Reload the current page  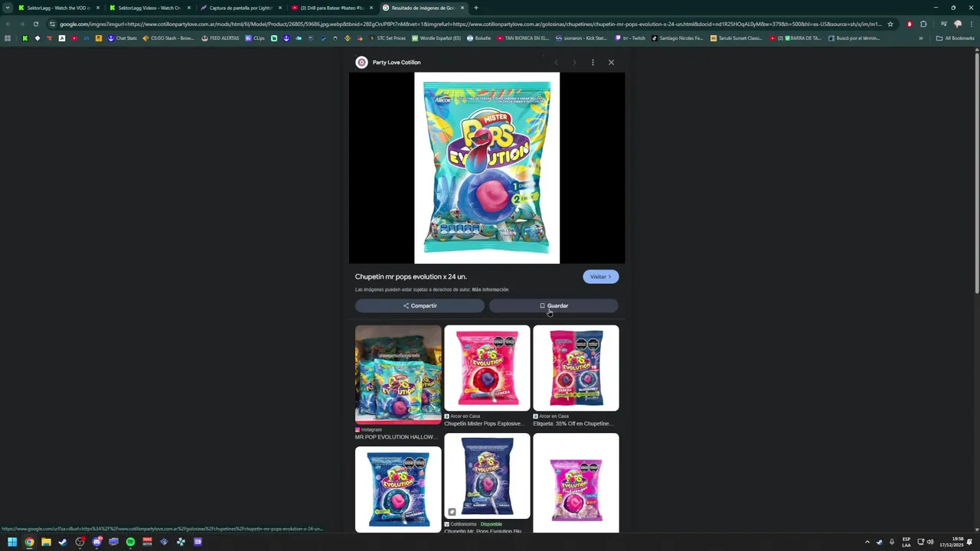(x=35, y=24)
